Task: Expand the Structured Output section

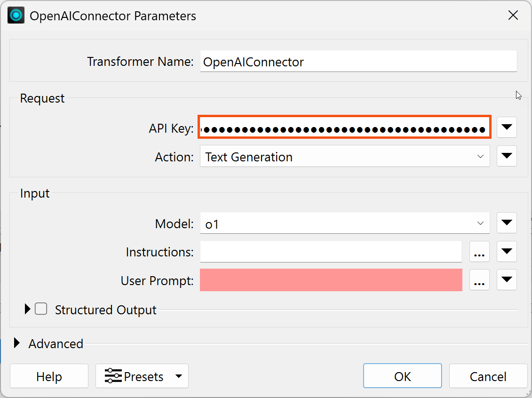Action: pos(27,309)
